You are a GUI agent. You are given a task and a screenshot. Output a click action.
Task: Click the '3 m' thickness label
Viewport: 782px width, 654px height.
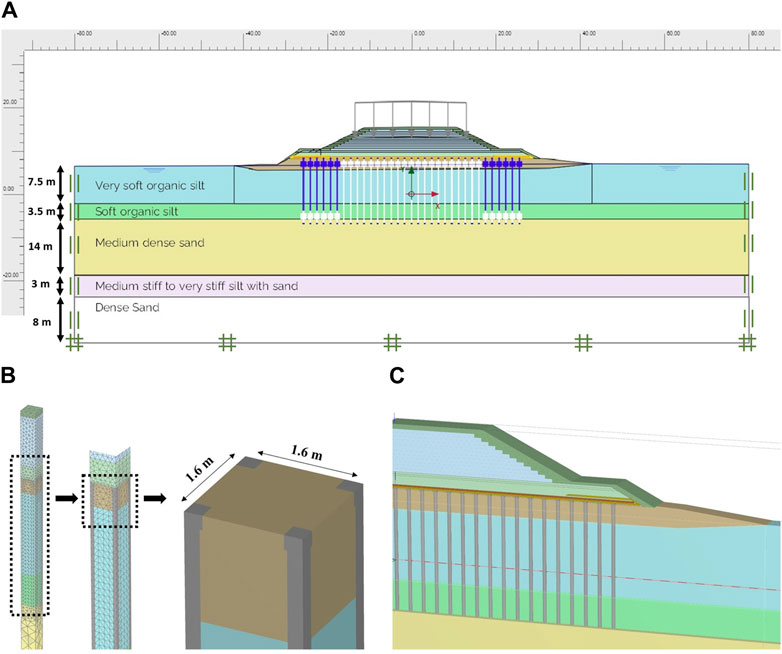(x=40, y=284)
